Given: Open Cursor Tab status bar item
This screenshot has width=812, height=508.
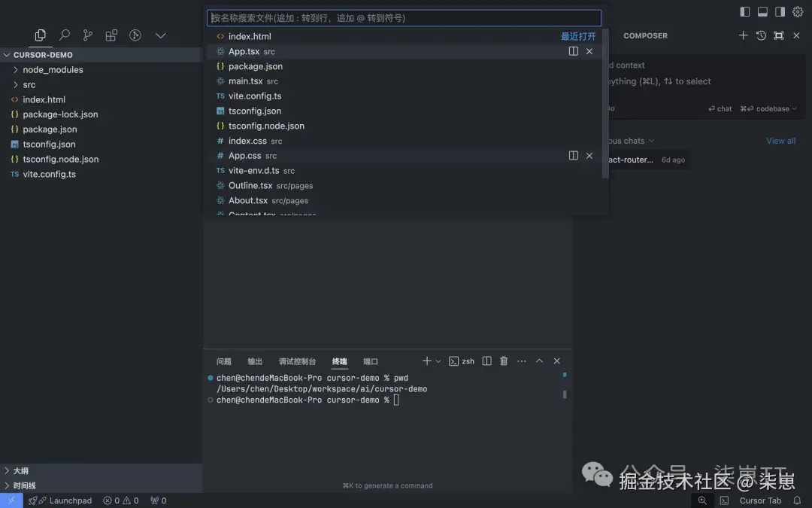Looking at the screenshot, I should pos(760,500).
